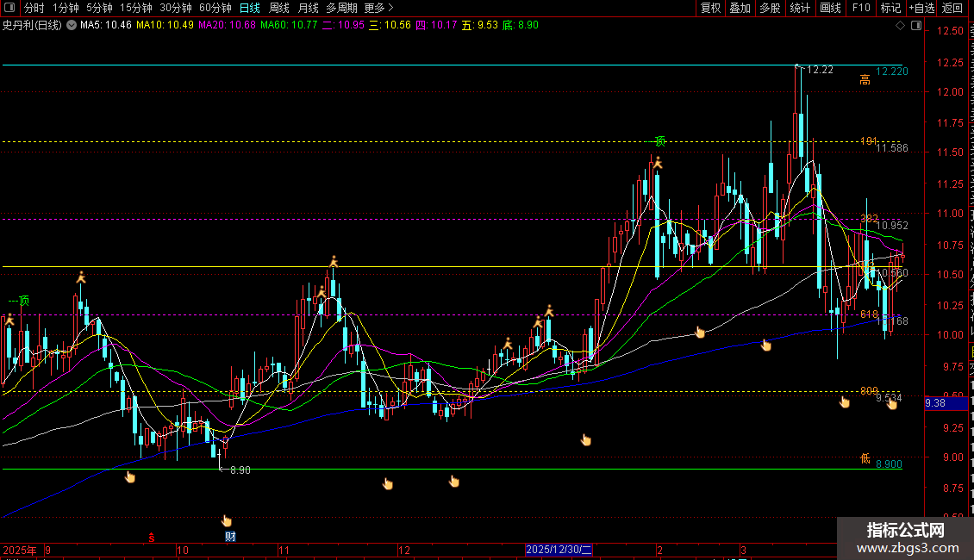The width and height of the screenshot is (974, 560).
Task: Click the green 顶 marker at chart left
Action: click(x=24, y=302)
